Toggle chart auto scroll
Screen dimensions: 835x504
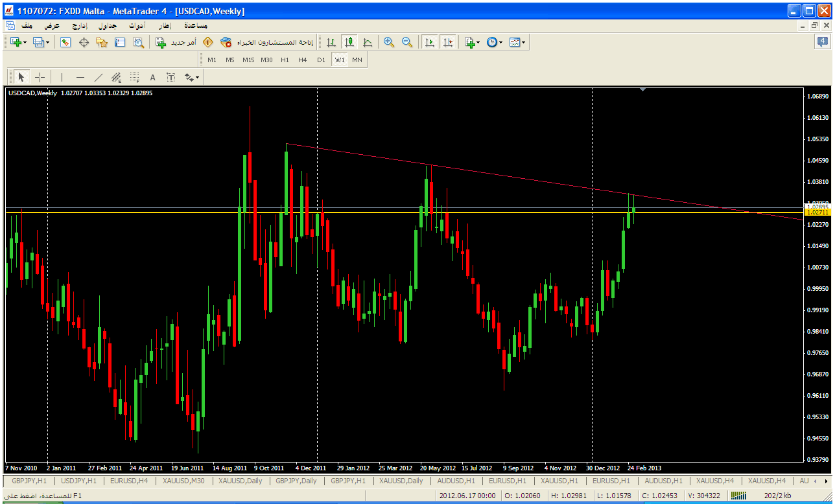pyautogui.click(x=429, y=42)
